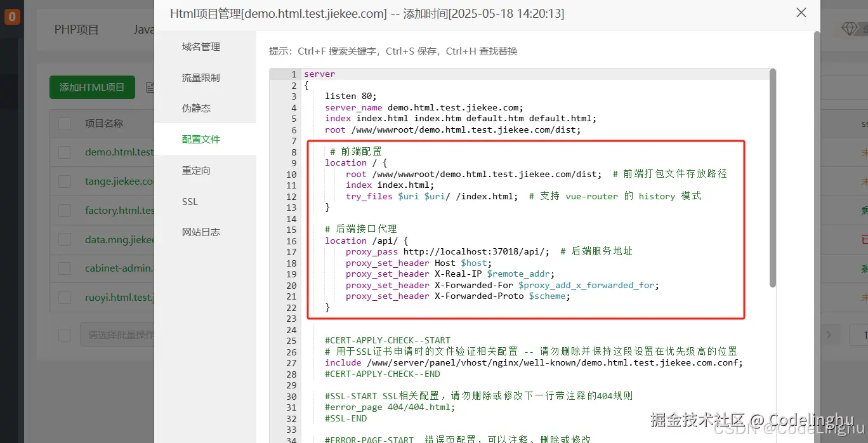The height and width of the screenshot is (443, 868).
Task: Click the 'proxy_set_header Host $host;' line
Action: (419, 263)
